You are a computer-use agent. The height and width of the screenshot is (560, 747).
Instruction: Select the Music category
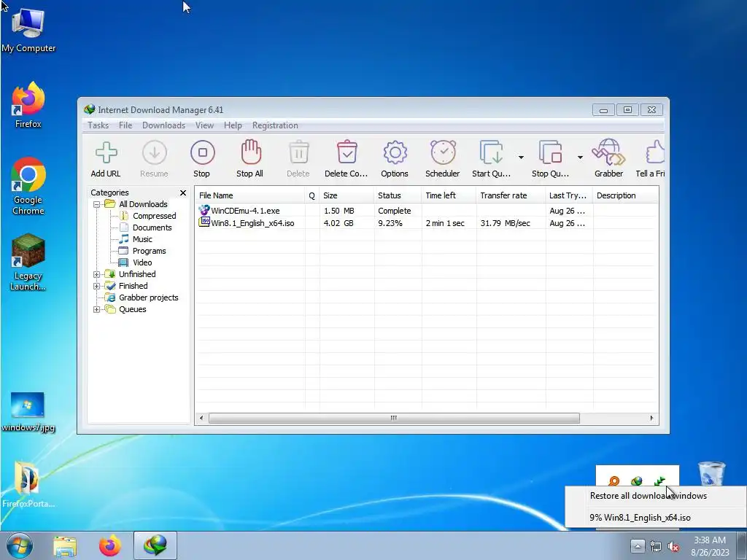pyautogui.click(x=142, y=239)
